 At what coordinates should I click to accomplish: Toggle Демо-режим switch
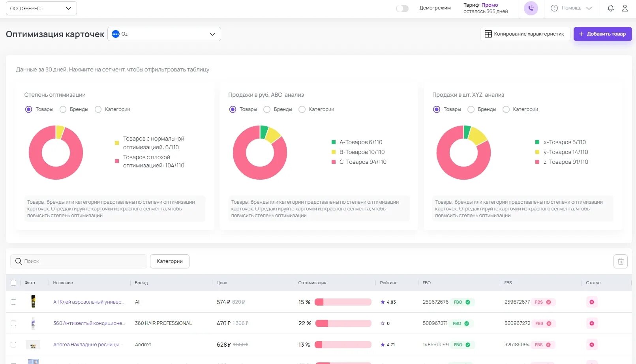pos(402,8)
